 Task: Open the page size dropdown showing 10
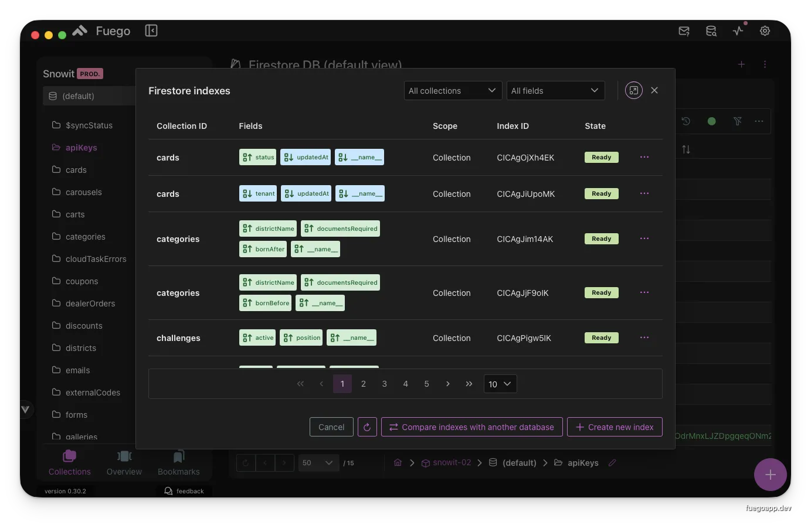[x=500, y=384]
